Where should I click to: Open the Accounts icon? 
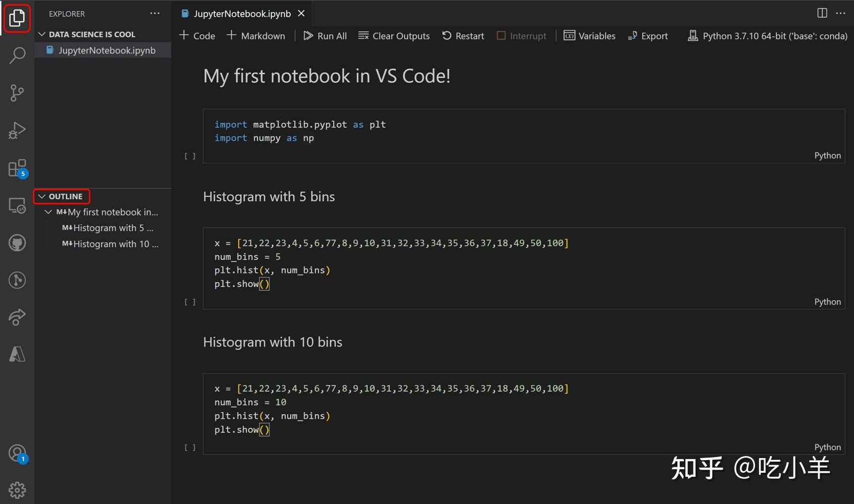click(18, 453)
